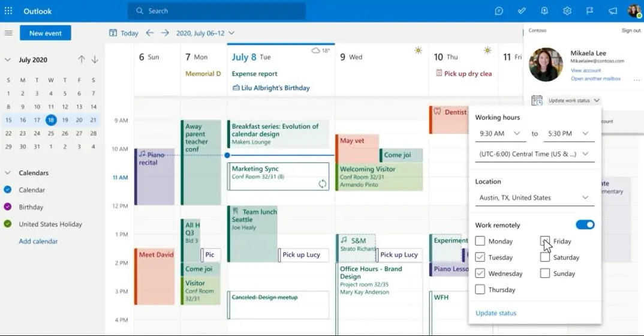The width and height of the screenshot is (644, 336).
Task: Select July 19 in the mini calendar
Action: pyautogui.click(x=65, y=120)
